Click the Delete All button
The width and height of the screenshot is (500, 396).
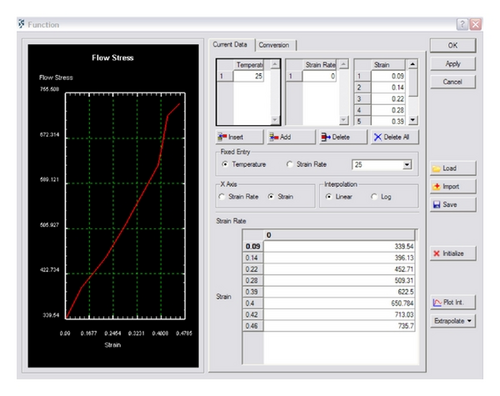coord(395,137)
